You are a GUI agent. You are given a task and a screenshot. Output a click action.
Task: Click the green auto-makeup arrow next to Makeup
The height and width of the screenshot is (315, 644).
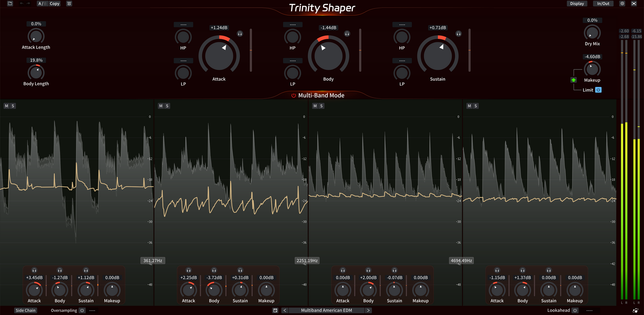(x=573, y=80)
